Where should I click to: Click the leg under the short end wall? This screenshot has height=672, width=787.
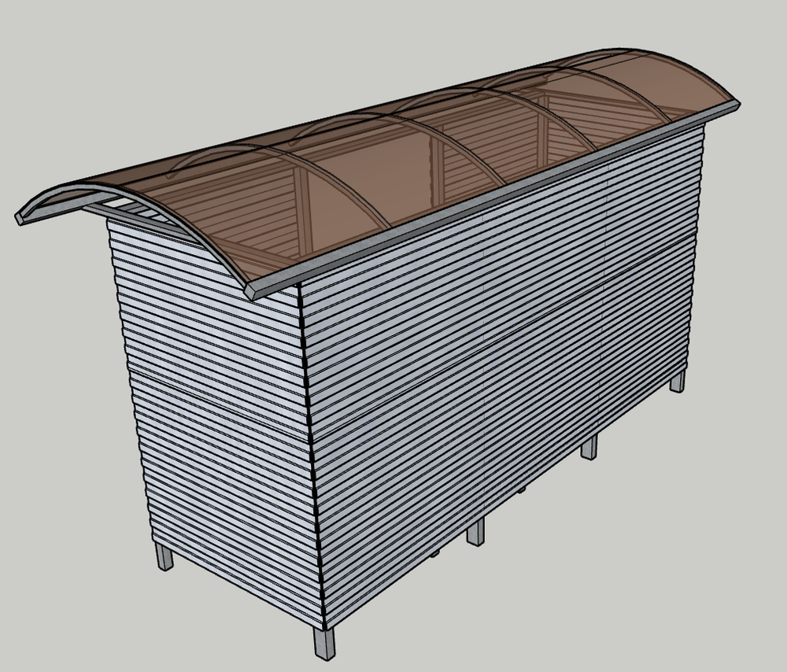point(164,556)
